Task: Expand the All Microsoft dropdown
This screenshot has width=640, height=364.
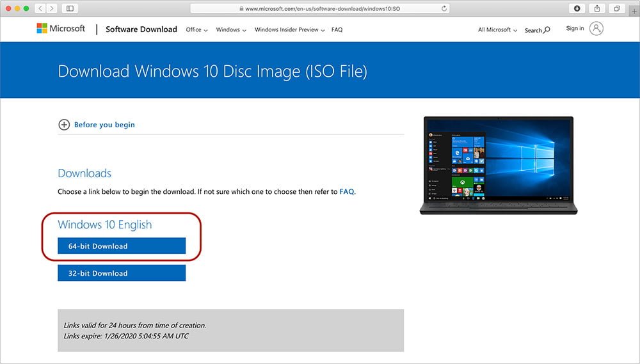Action: [x=497, y=30]
